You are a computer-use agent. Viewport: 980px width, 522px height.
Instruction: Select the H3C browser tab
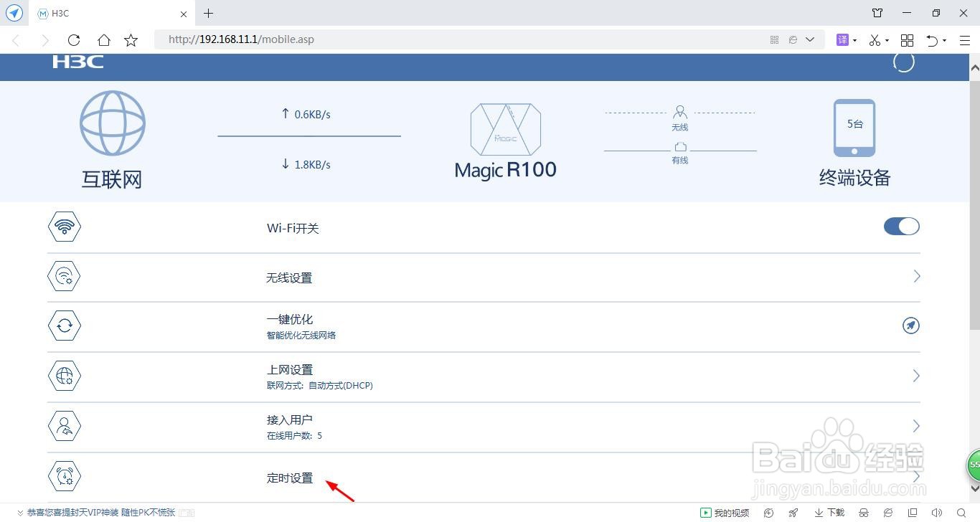pos(112,13)
